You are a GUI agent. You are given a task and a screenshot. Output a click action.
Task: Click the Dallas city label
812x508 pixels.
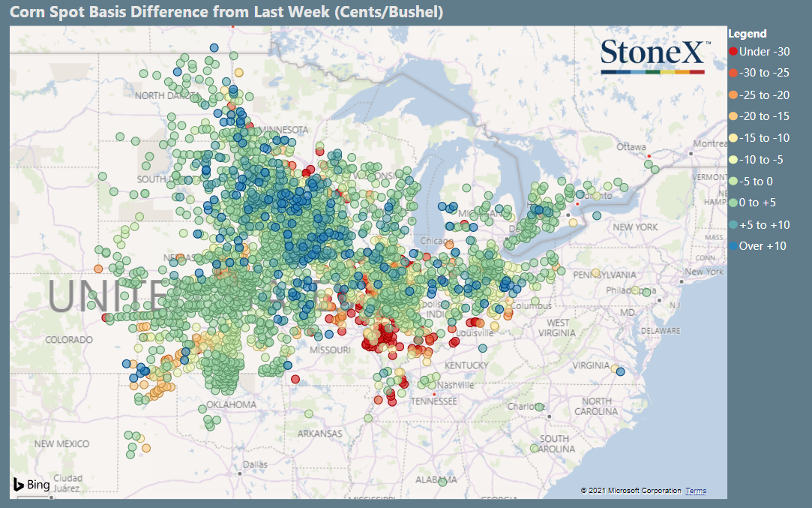tap(255, 464)
